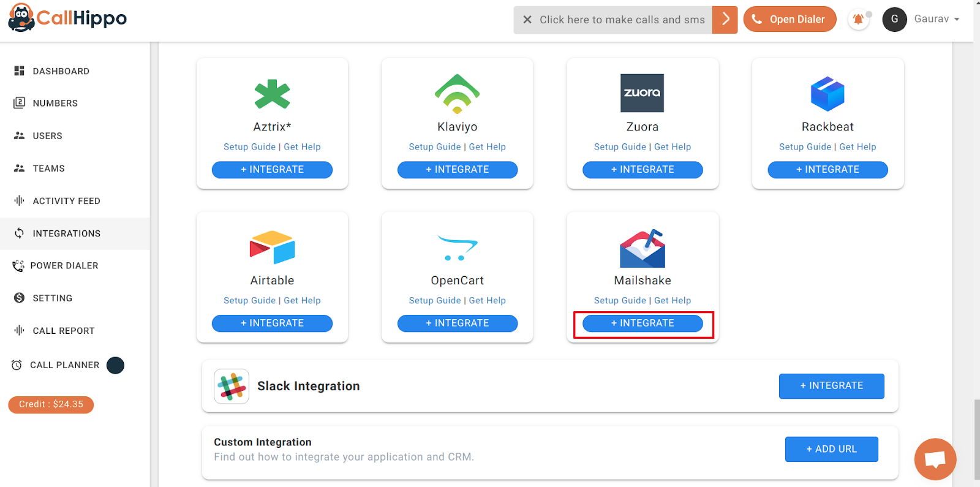The width and height of the screenshot is (980, 487).
Task: Click the dark circle badge beside Call Planner
Action: (x=115, y=365)
